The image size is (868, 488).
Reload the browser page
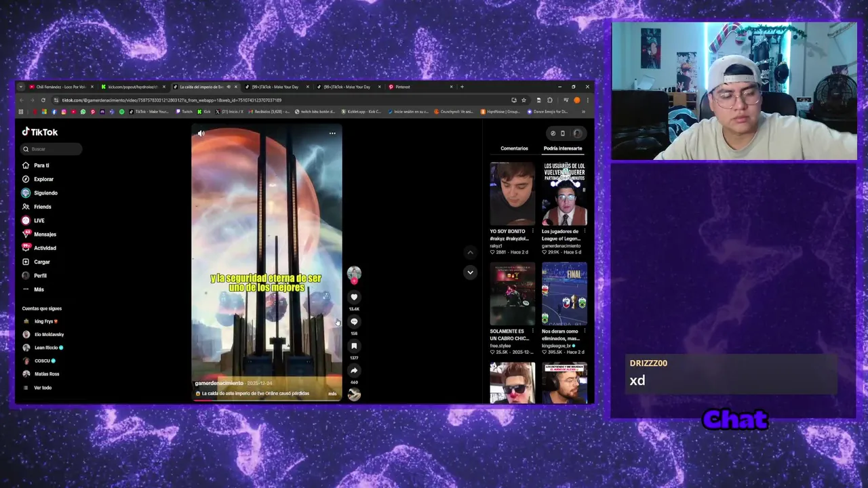pyautogui.click(x=43, y=100)
